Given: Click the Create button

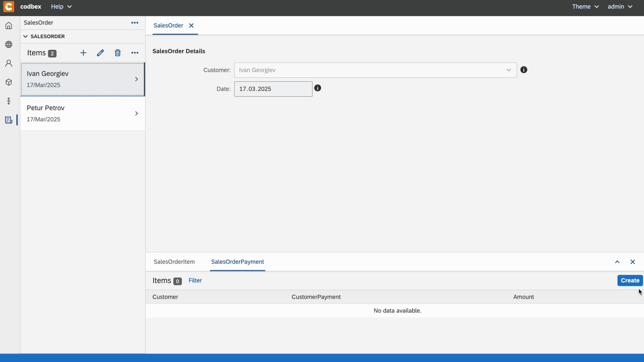Looking at the screenshot, I should (x=630, y=280).
